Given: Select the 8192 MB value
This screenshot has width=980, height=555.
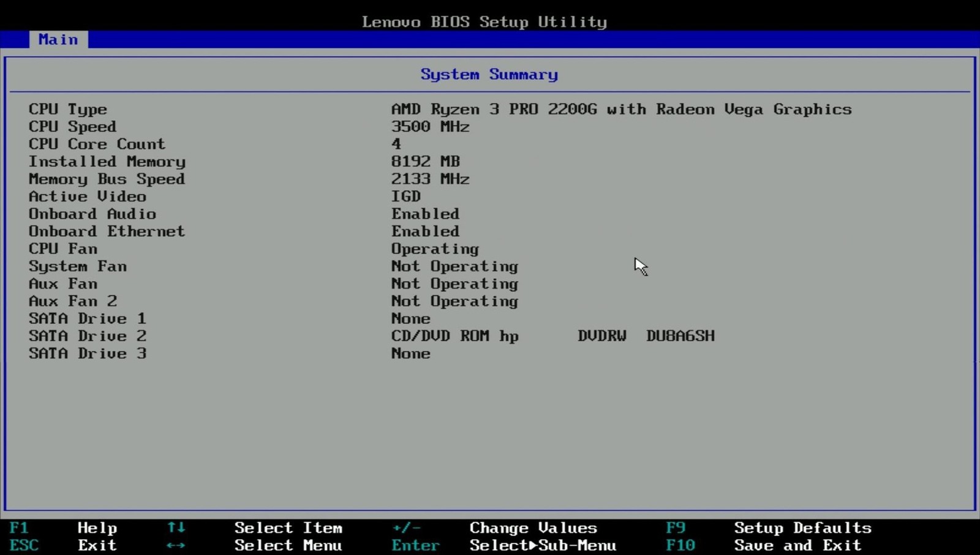Looking at the screenshot, I should 425,162.
